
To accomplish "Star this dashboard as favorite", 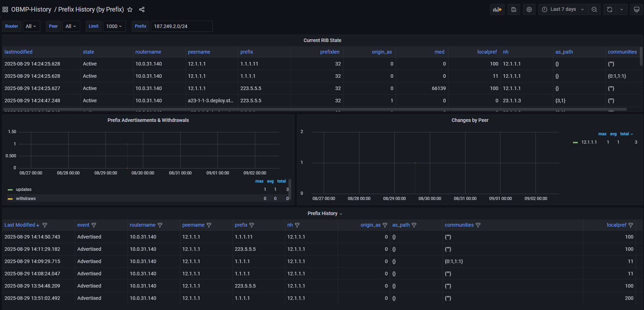I will (130, 9).
